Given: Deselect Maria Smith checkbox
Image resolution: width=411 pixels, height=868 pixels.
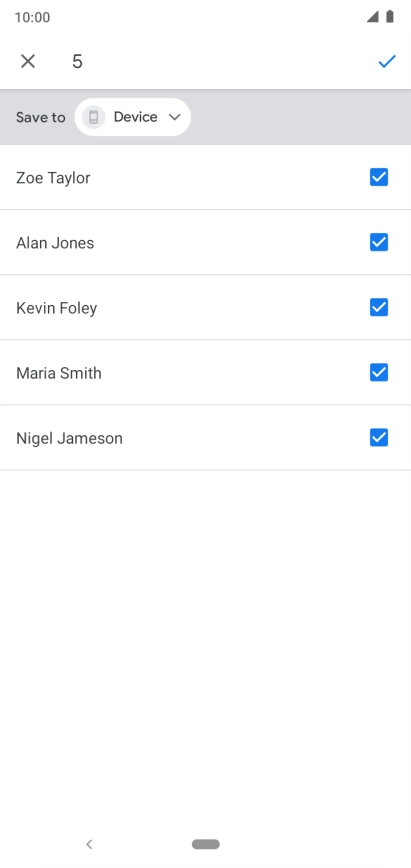Looking at the screenshot, I should (x=379, y=373).
